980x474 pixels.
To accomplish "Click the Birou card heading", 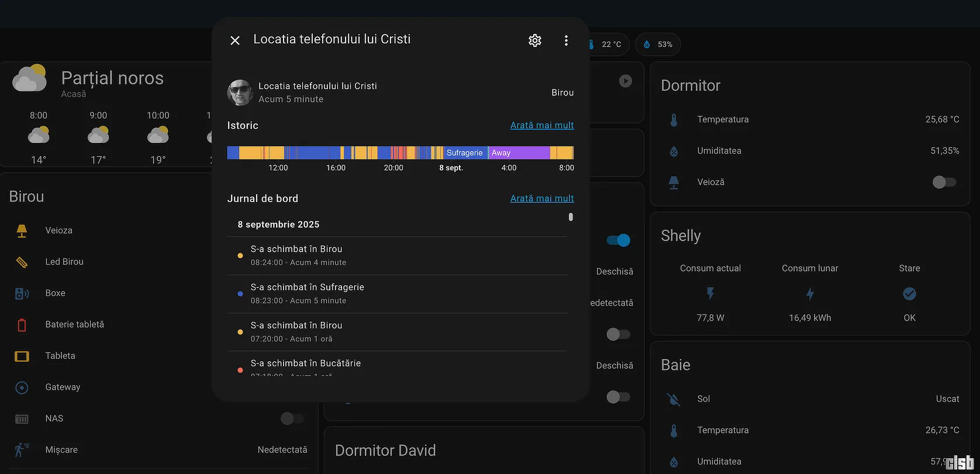I will pyautogui.click(x=27, y=197).
